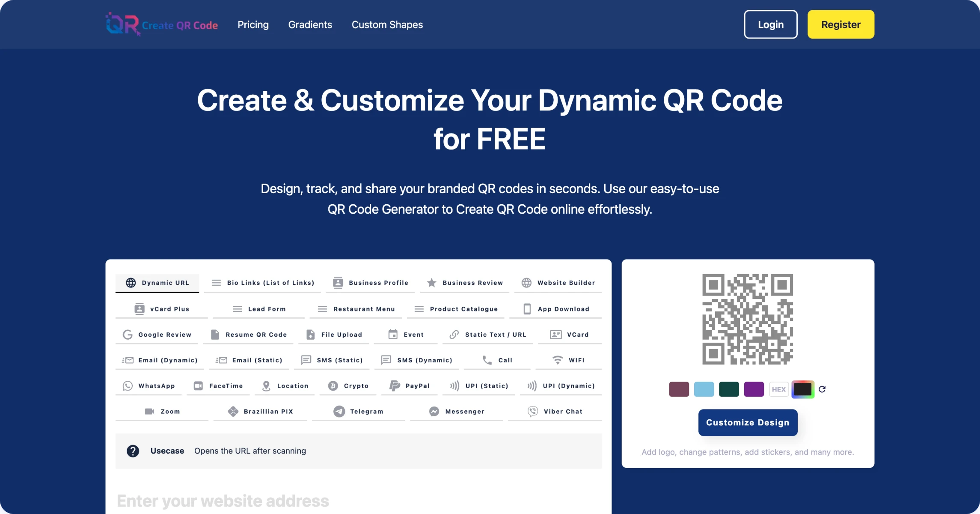Open the Pricing page

coord(253,25)
